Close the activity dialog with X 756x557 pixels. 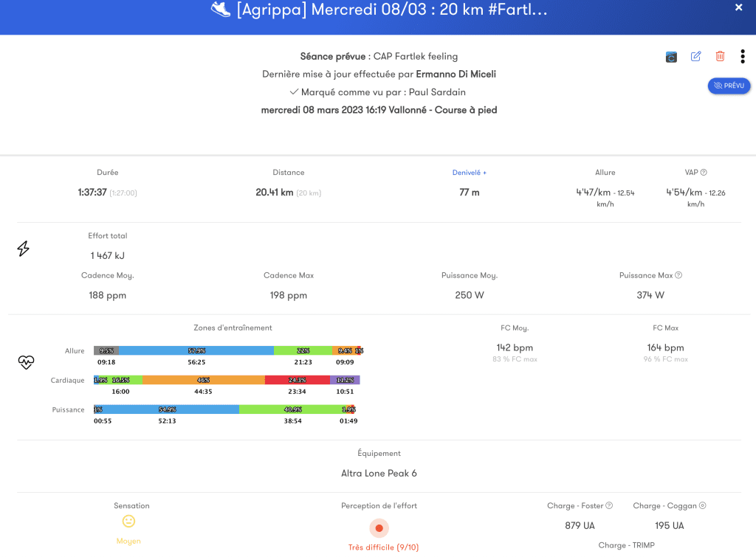coord(738,7)
